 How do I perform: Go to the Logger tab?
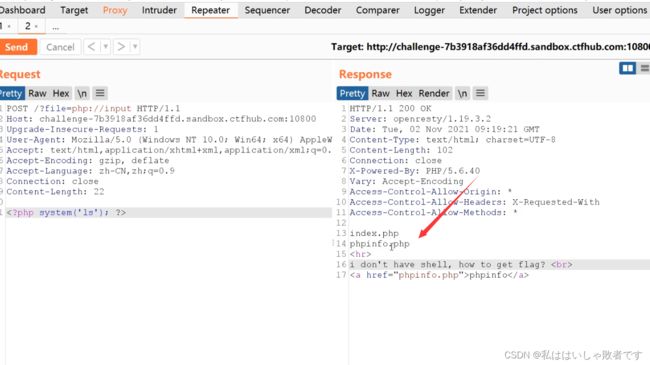click(x=429, y=10)
